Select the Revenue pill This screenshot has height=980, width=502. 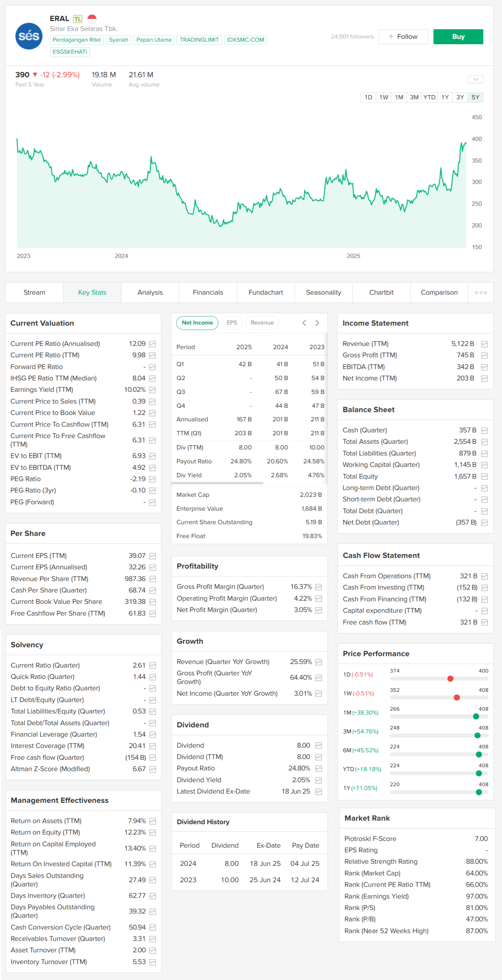click(x=262, y=323)
